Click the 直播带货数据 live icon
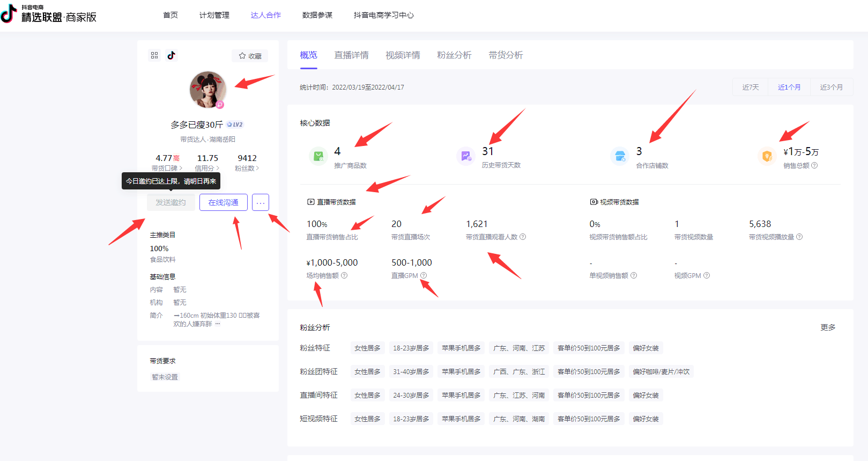 pyautogui.click(x=310, y=202)
